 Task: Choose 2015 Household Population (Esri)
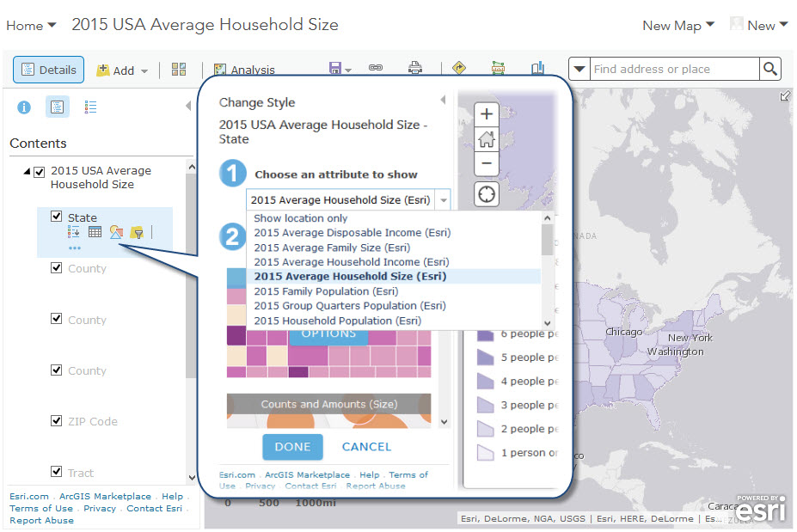[338, 321]
